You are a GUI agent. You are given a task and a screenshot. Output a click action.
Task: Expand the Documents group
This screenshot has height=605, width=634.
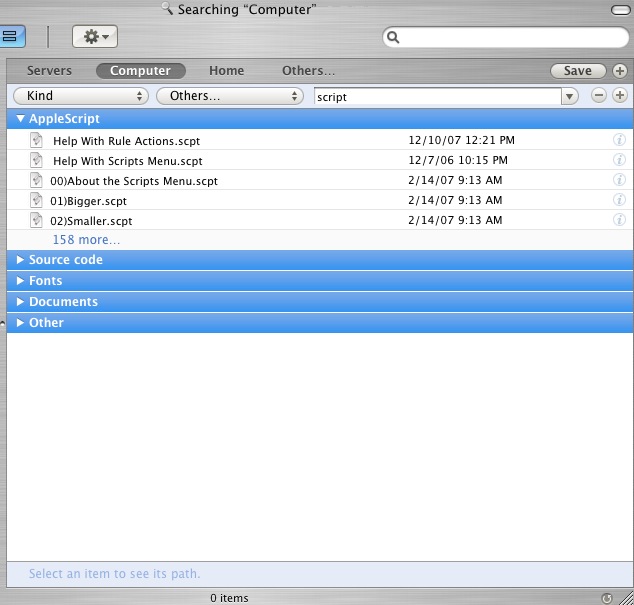(20, 302)
